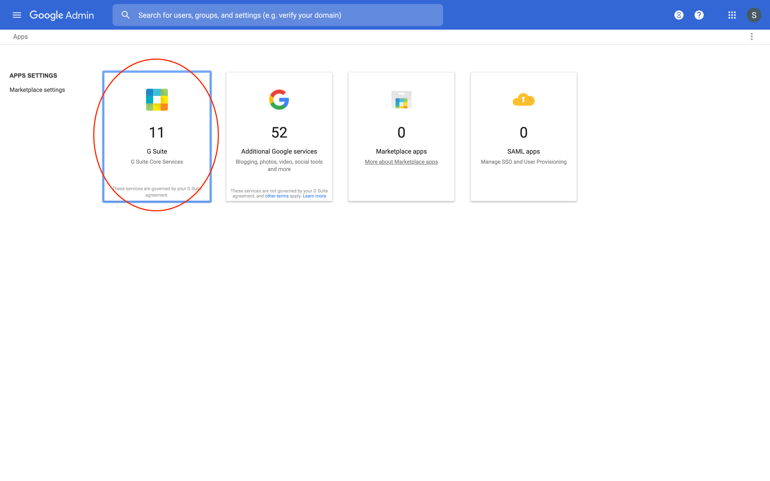Click the search magnifier icon
This screenshot has height=481, width=770.
click(x=126, y=15)
